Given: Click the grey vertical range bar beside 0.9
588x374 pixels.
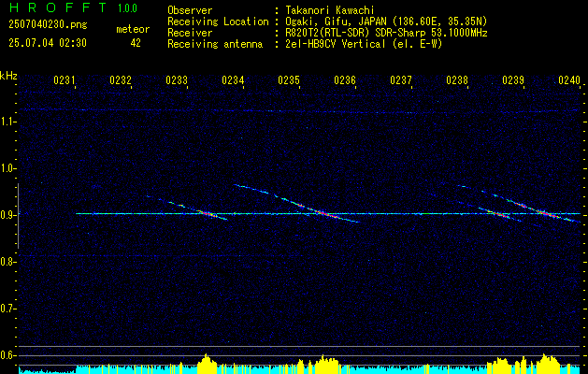Looking at the screenshot, I should point(18,216).
